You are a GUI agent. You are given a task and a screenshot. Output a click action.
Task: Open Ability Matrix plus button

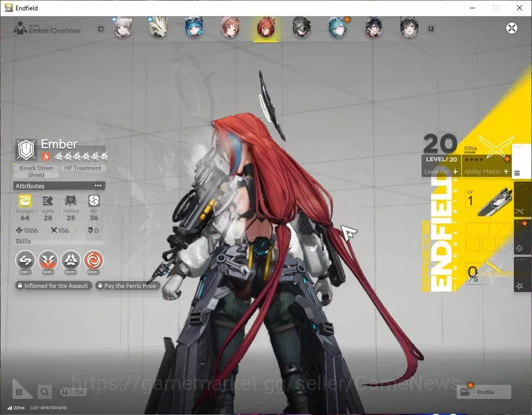(506, 172)
